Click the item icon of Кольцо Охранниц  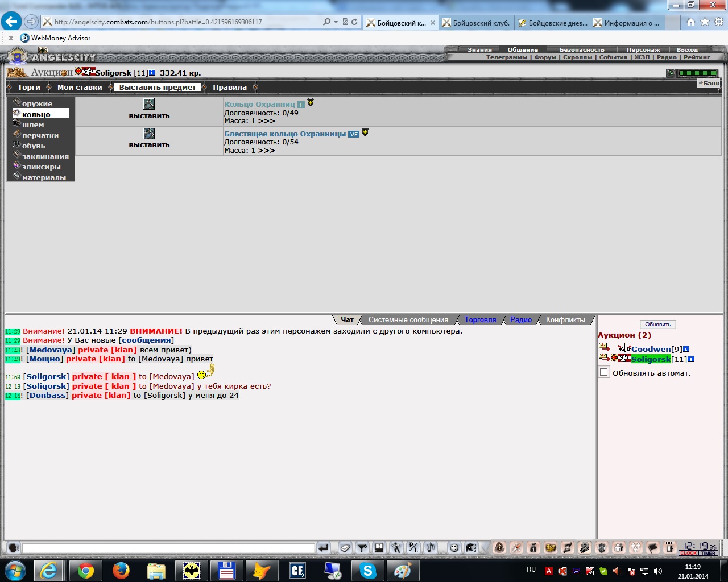coord(149,104)
